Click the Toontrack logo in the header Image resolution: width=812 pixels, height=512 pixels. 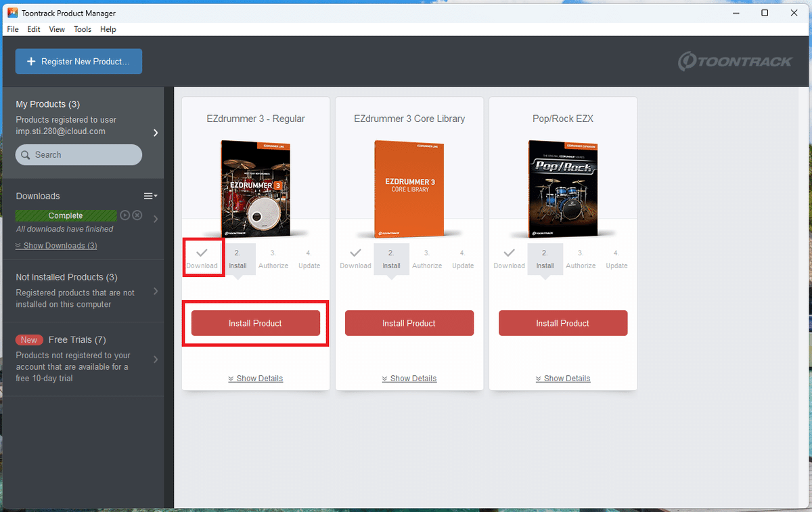735,61
